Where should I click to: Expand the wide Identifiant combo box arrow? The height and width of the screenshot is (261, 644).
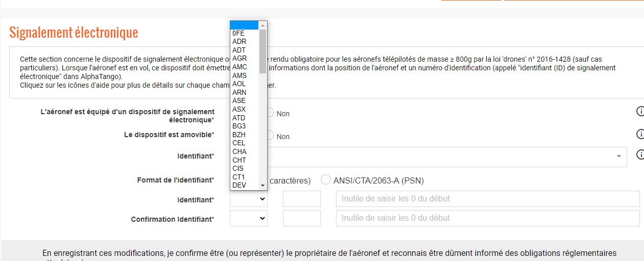619,156
